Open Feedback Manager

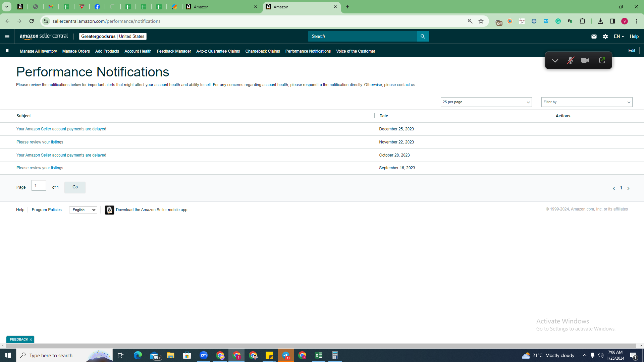(x=174, y=51)
